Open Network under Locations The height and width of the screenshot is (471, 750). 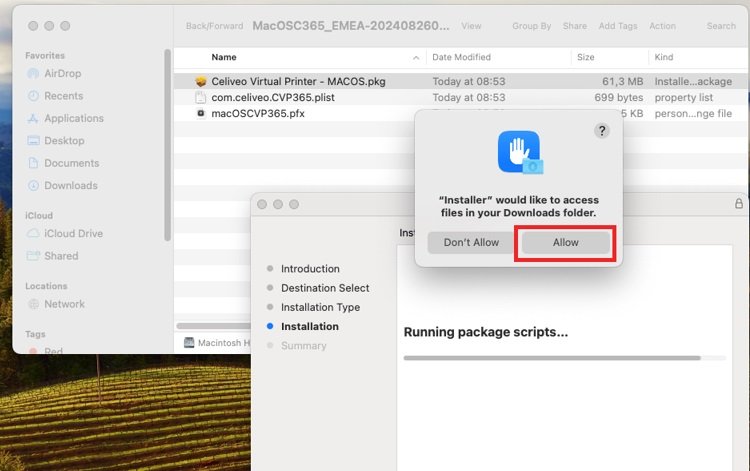point(64,304)
